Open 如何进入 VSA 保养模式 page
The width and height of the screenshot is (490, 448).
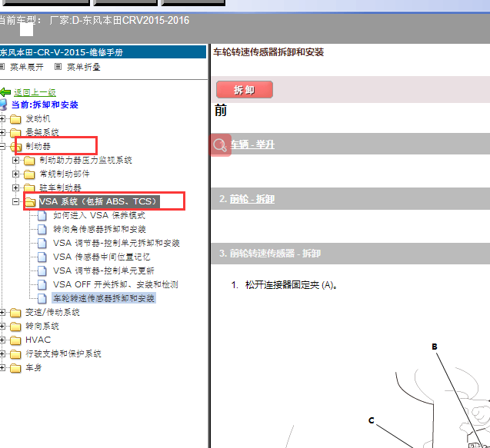click(99, 215)
